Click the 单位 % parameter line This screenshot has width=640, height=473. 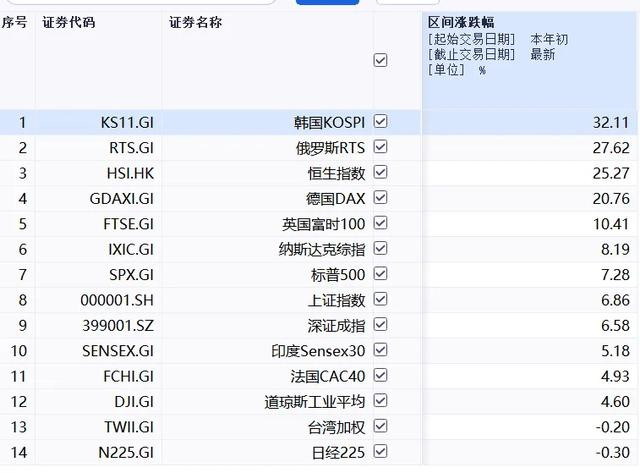pyautogui.click(x=457, y=70)
